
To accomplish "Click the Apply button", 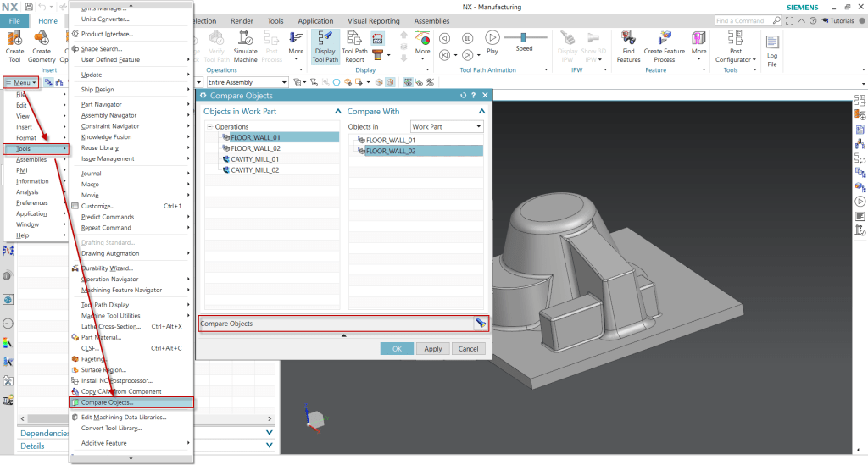I will 432,349.
